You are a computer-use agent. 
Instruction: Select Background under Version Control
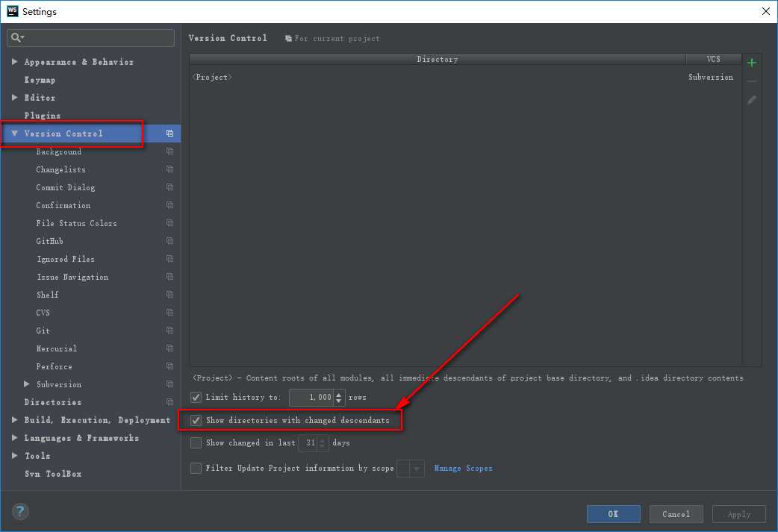pyautogui.click(x=58, y=151)
